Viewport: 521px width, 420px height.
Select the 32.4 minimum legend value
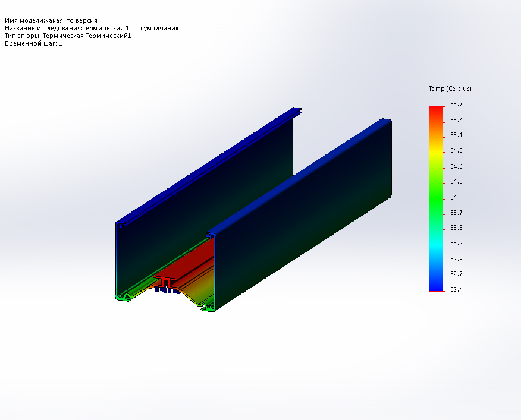click(456, 289)
